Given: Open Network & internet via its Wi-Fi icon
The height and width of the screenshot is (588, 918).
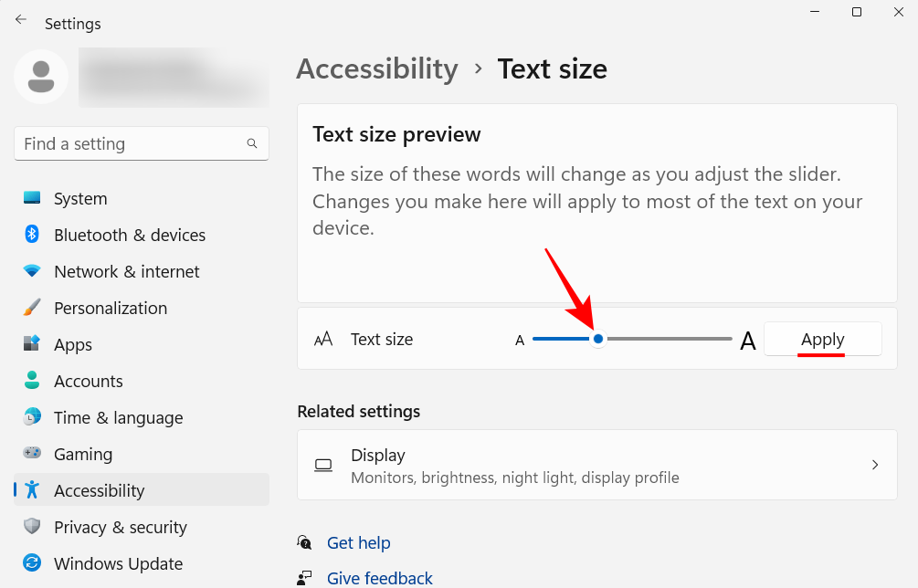Looking at the screenshot, I should coord(33,271).
